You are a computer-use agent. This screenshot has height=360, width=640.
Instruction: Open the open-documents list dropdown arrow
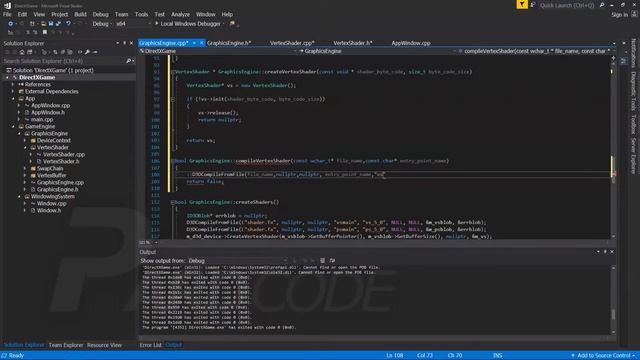tap(614, 43)
